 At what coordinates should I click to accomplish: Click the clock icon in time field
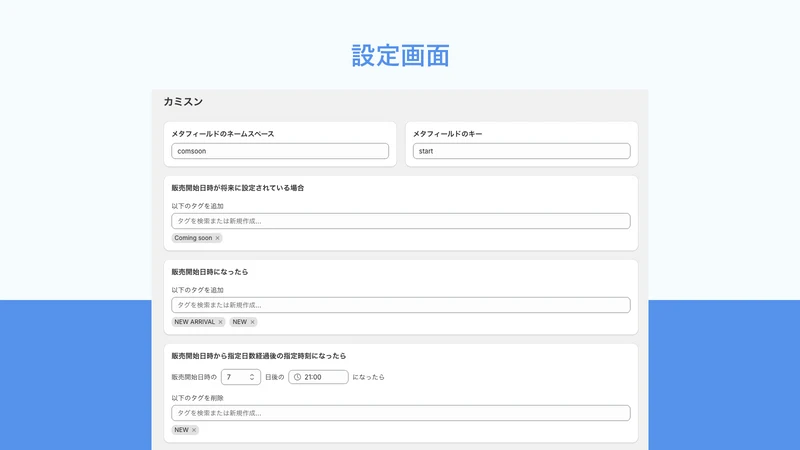pyautogui.click(x=297, y=377)
